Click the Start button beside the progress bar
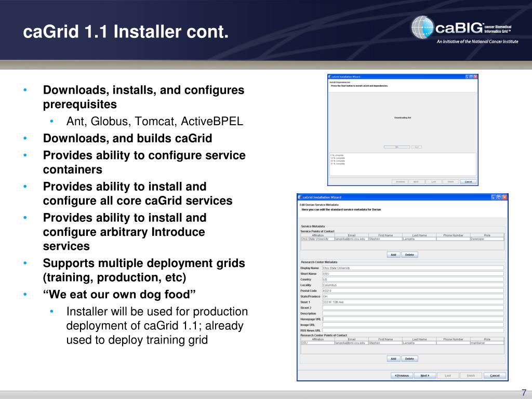 [417, 147]
